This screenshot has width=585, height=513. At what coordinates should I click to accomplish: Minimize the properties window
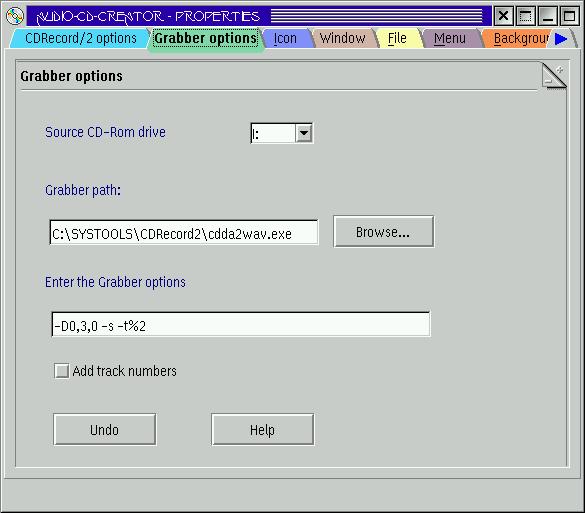[x=548, y=16]
